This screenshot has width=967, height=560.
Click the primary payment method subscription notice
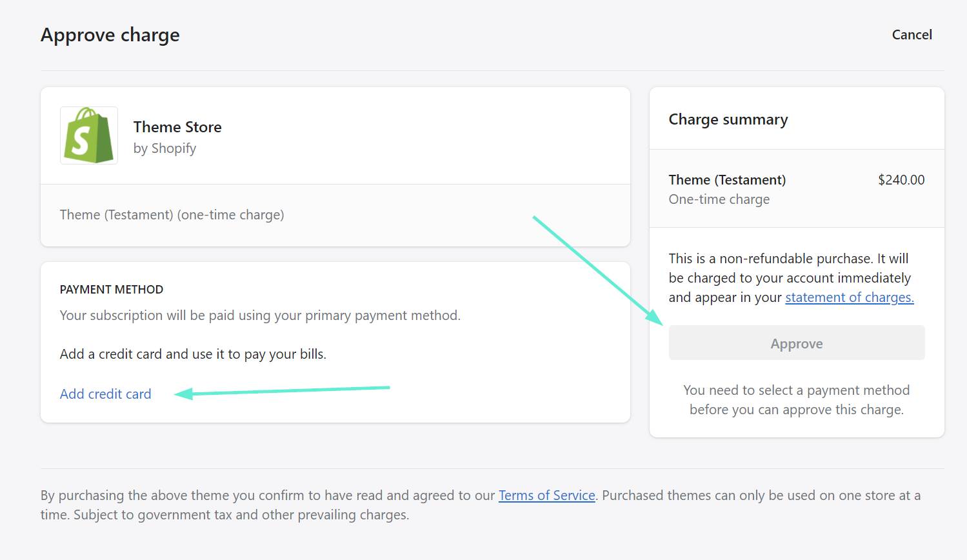pyautogui.click(x=260, y=315)
